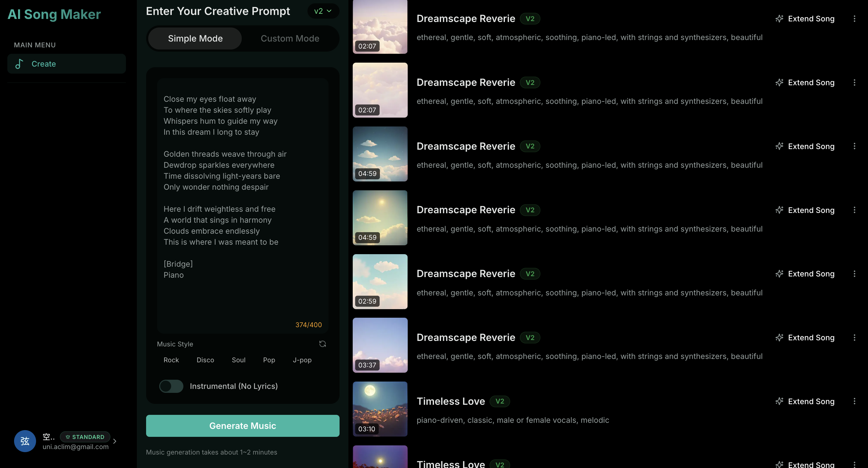Extend Song for the sun 04:59 track

805,210
